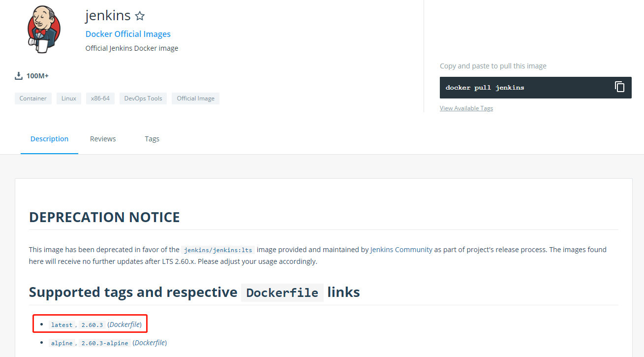Copy the docker pull command

pyautogui.click(x=619, y=87)
